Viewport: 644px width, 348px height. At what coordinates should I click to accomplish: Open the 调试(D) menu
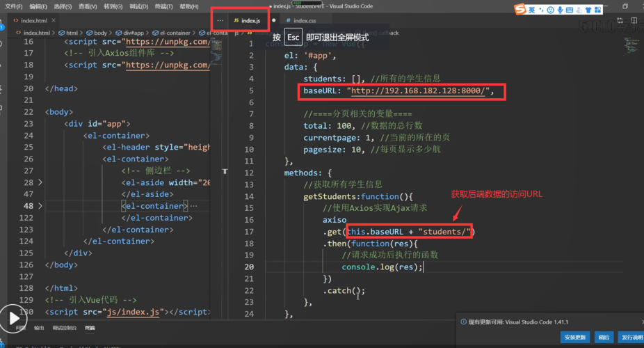click(x=138, y=6)
